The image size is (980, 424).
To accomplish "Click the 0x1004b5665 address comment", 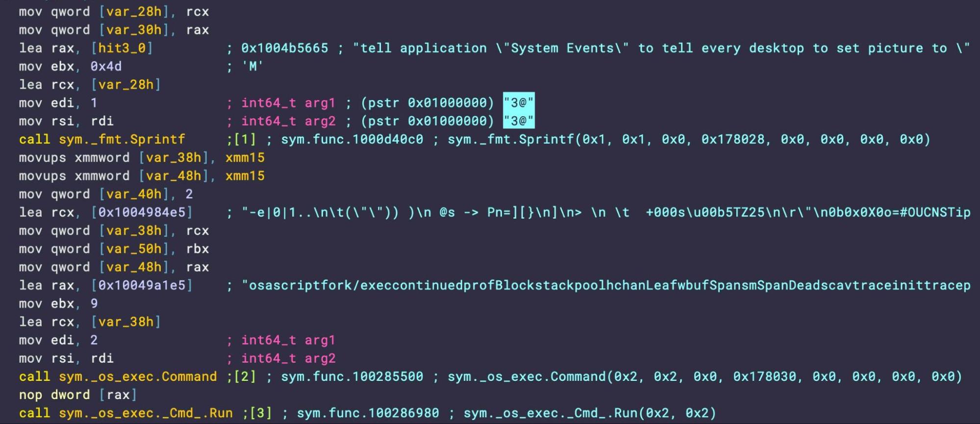I will (x=284, y=48).
